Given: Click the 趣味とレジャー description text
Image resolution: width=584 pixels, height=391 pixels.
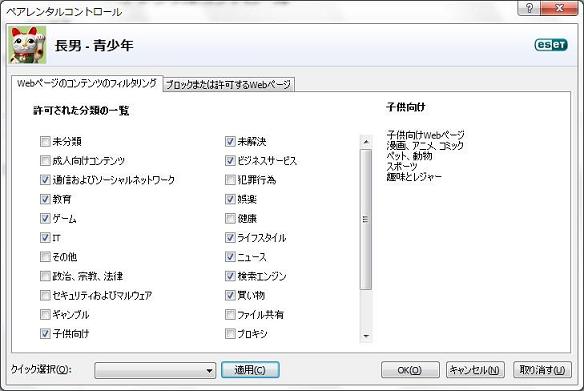Looking at the screenshot, I should 414,177.
